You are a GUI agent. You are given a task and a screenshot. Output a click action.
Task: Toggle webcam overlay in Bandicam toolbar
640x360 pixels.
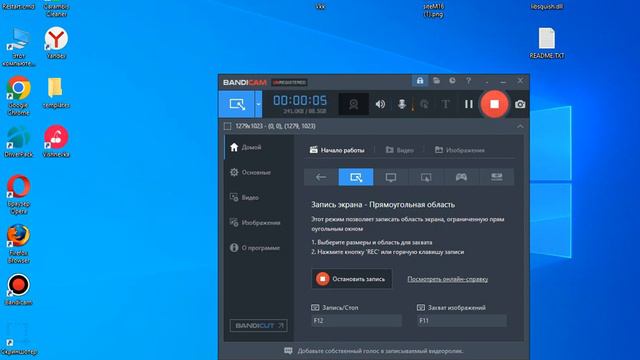(353, 104)
